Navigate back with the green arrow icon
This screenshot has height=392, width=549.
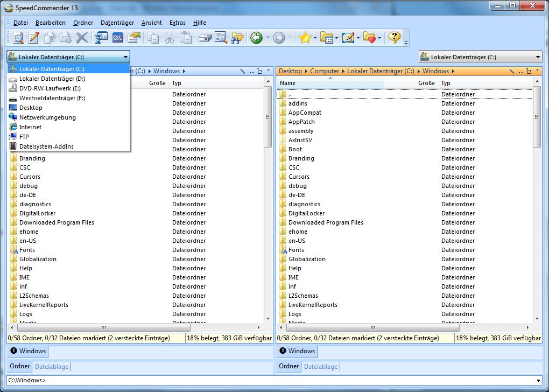click(x=256, y=38)
